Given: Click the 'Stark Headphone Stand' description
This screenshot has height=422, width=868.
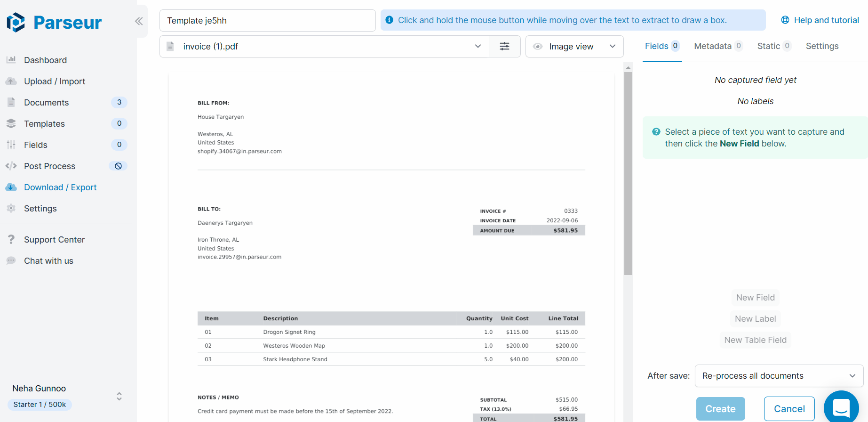Looking at the screenshot, I should click(x=295, y=359).
